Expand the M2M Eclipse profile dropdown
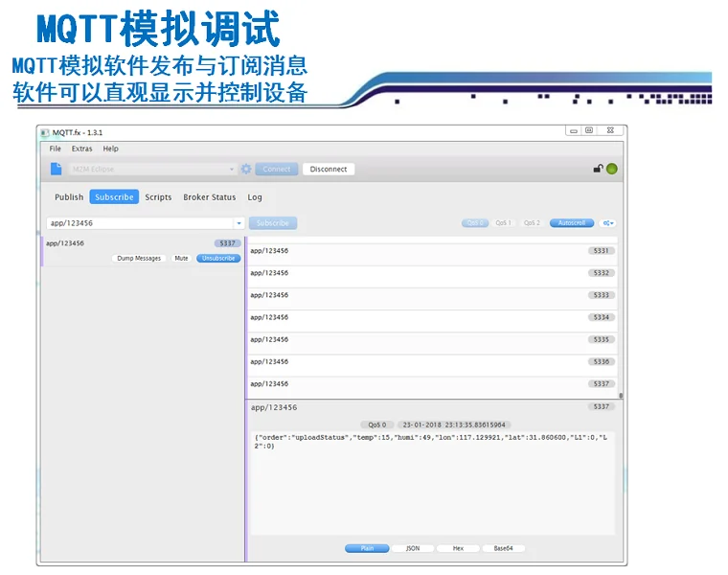The image size is (728, 575). coord(232,169)
